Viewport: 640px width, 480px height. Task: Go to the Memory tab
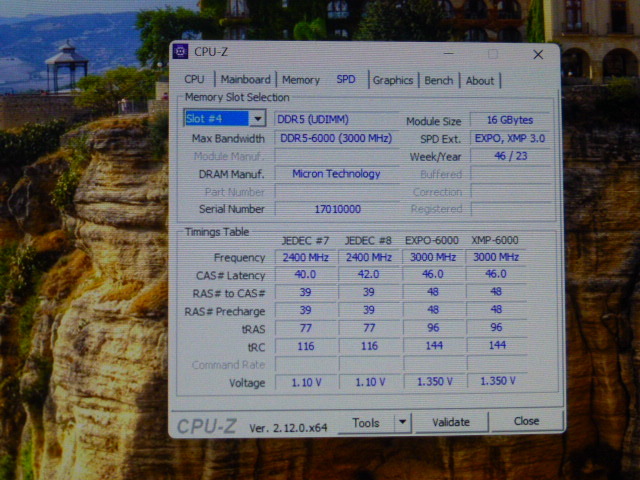tap(301, 80)
